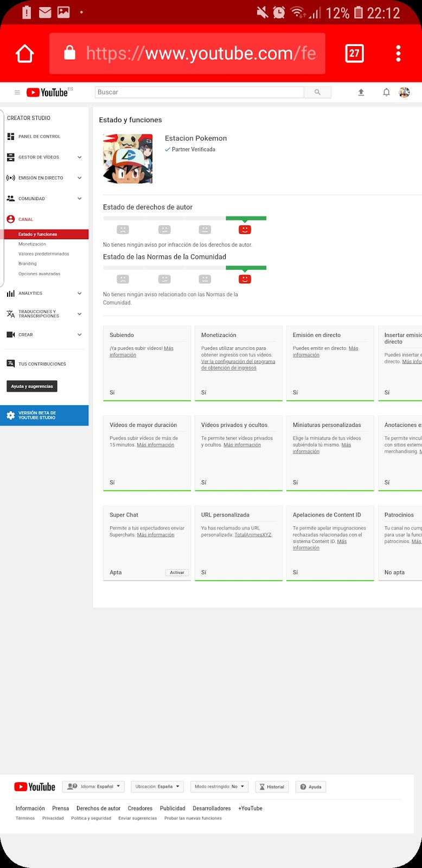The height and width of the screenshot is (868, 422).
Task: Open the YouTube hamburger guide menu
Action: tap(17, 92)
